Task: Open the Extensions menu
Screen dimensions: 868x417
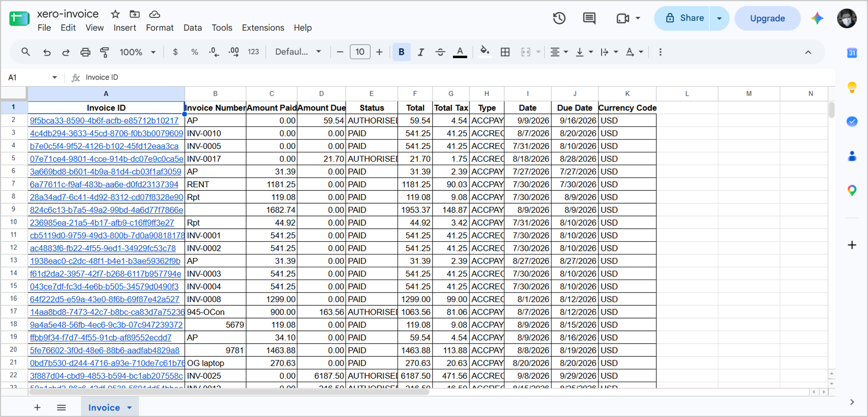Action: tap(263, 28)
